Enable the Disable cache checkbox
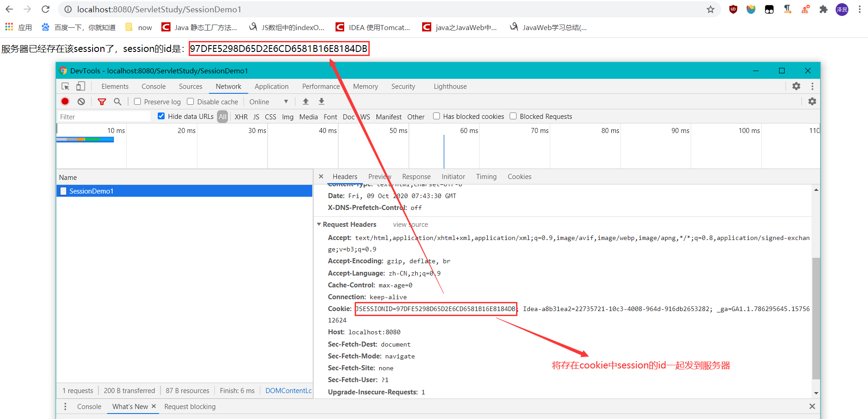The height and width of the screenshot is (419, 868). click(191, 102)
